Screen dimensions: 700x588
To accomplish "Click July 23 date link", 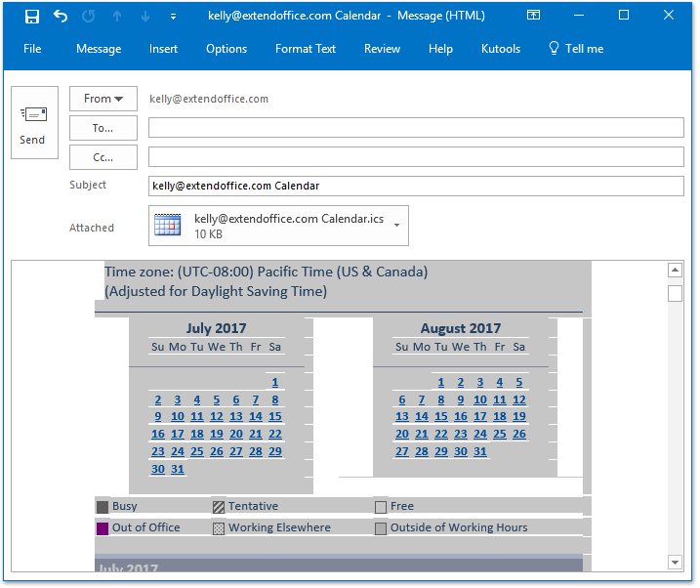I will tap(157, 451).
